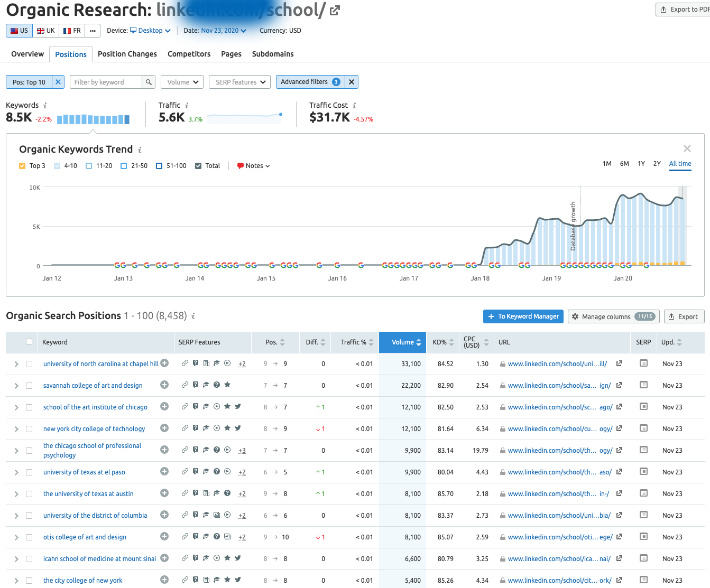This screenshot has height=588, width=710.
Task: Toggle 11-20 series checkbox
Action: [89, 166]
